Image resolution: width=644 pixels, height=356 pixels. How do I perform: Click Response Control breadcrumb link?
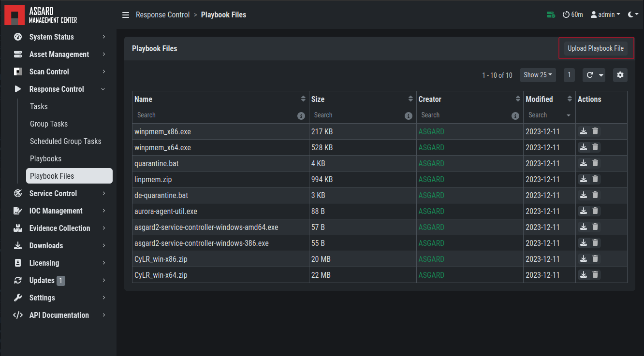[x=162, y=15]
